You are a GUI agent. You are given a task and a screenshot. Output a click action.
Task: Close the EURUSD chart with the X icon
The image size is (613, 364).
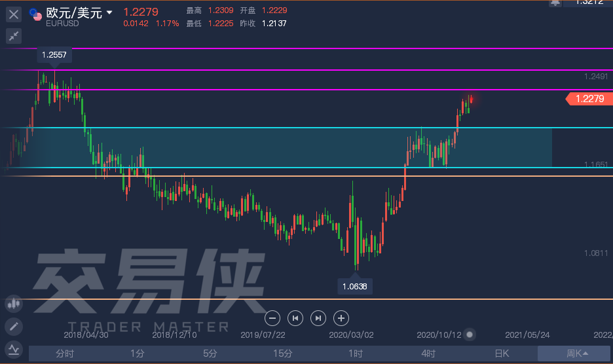pyautogui.click(x=14, y=14)
